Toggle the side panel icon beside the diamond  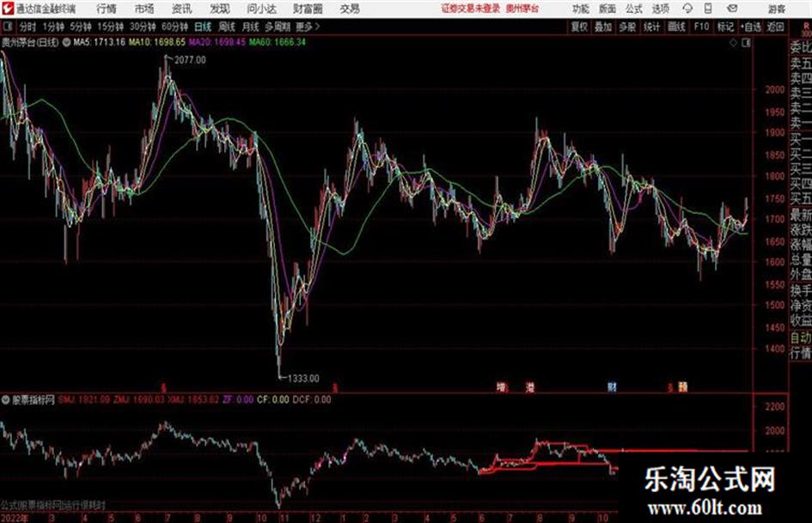(x=746, y=43)
